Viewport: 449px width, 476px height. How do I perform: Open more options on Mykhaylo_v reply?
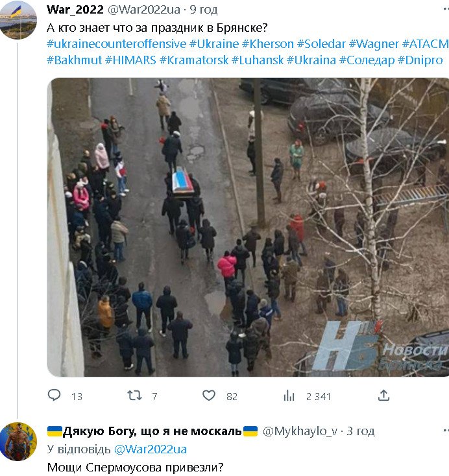(x=445, y=431)
